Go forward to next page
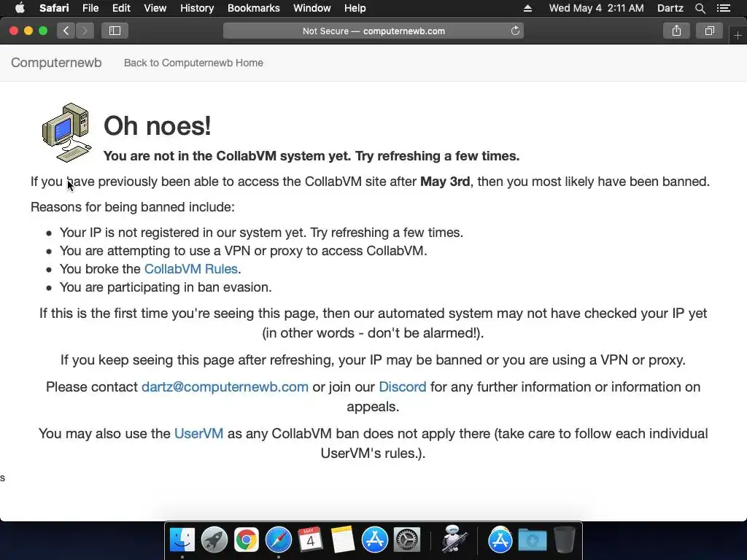 click(x=85, y=31)
